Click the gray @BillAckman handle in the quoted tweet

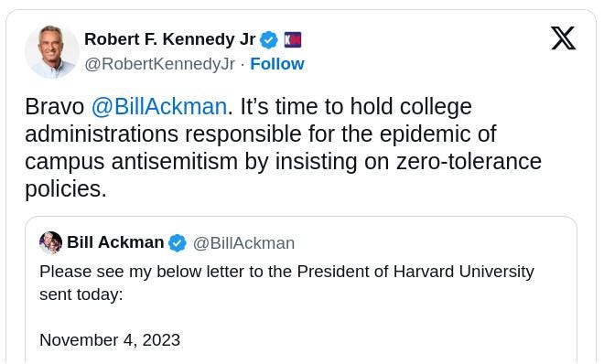tap(243, 243)
